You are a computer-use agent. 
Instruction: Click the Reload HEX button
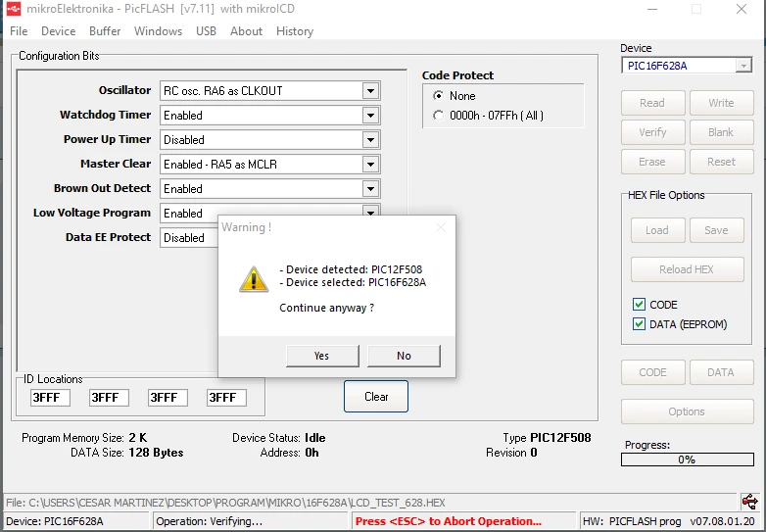[x=687, y=269]
